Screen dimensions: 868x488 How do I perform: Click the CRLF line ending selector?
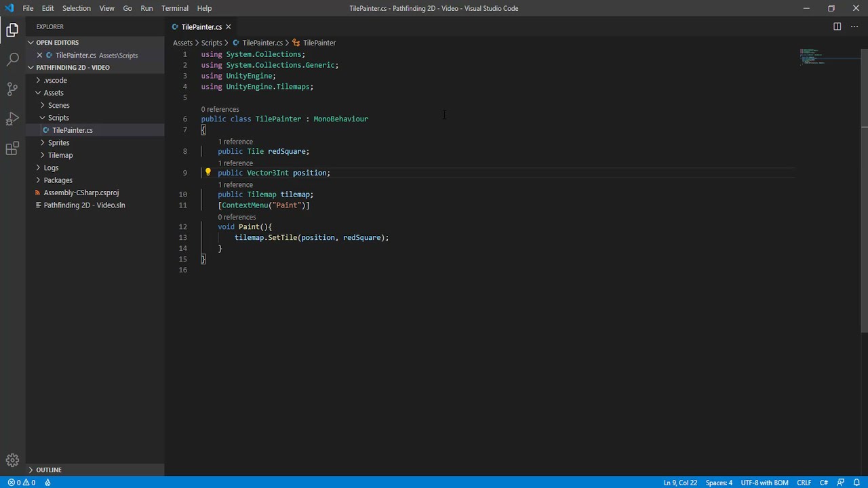tap(804, 483)
